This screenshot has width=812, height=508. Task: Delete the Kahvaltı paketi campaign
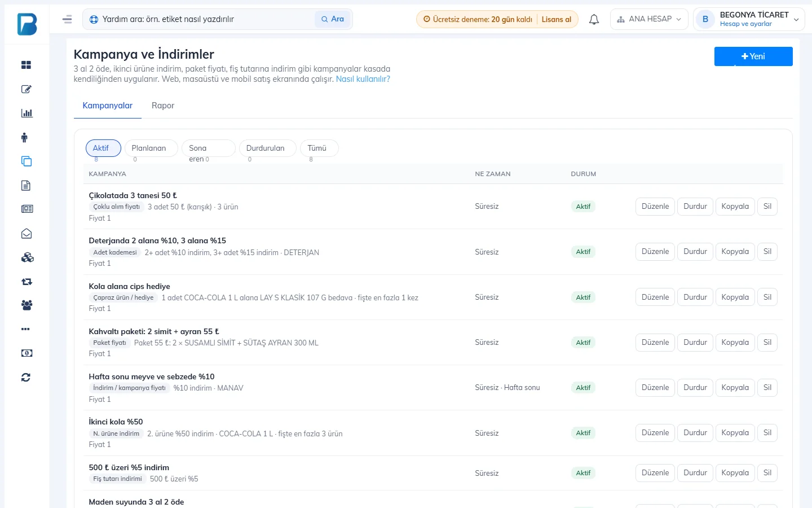pos(767,343)
